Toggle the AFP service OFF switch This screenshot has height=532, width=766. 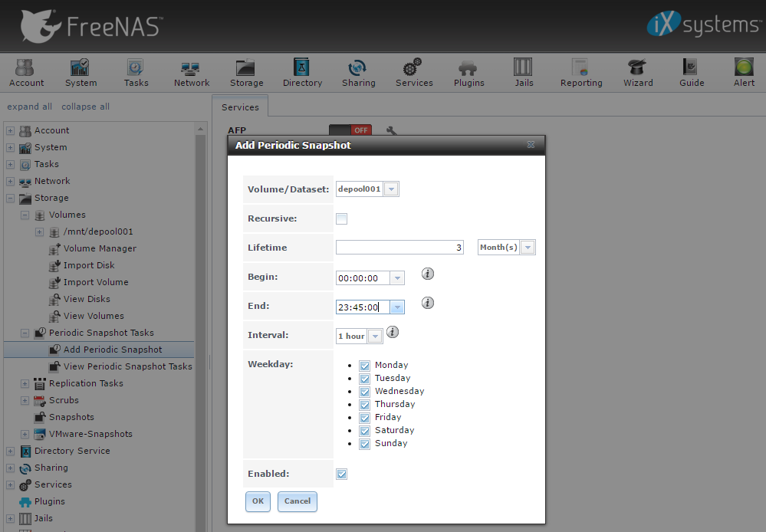350,131
